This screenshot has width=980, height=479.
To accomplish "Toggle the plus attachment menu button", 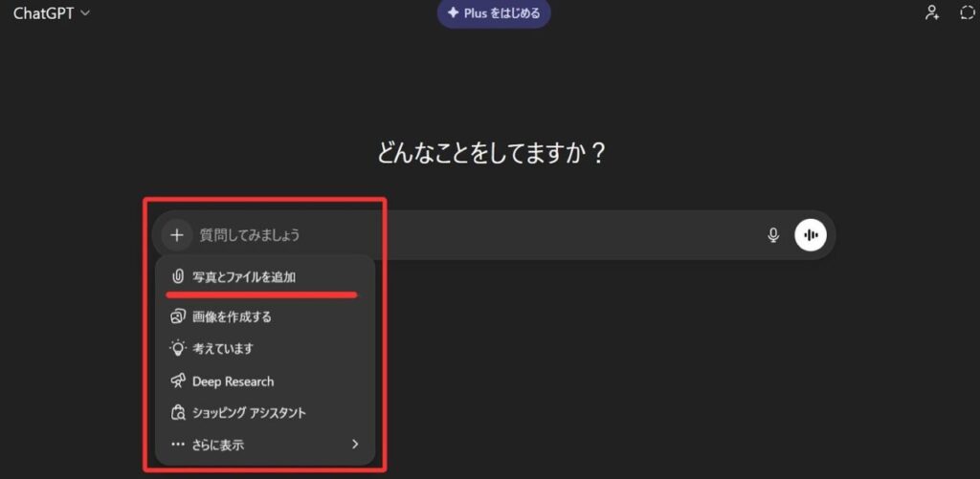I will point(177,235).
